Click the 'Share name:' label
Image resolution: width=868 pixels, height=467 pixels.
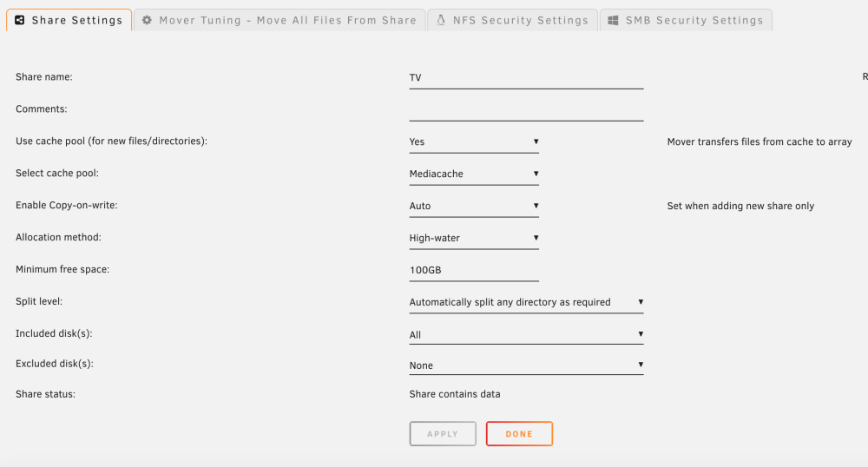point(44,77)
